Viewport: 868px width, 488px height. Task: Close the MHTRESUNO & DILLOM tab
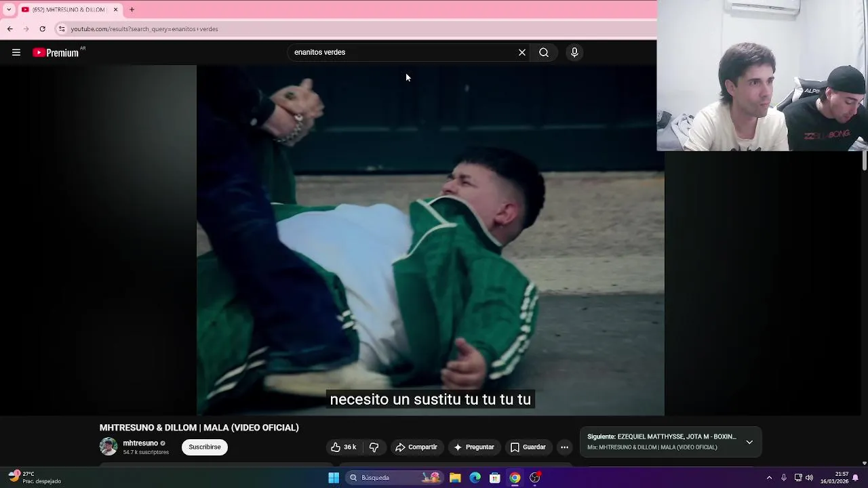click(x=115, y=9)
